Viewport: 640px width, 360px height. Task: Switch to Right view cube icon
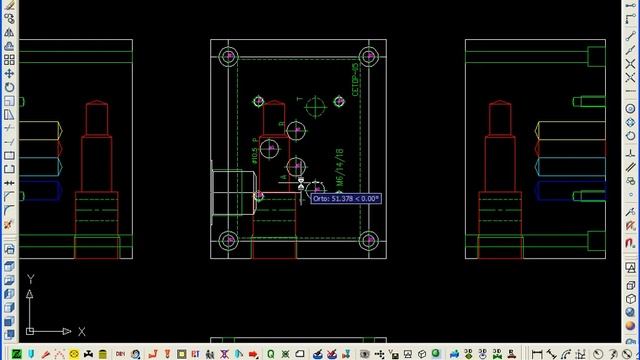pos(9,307)
